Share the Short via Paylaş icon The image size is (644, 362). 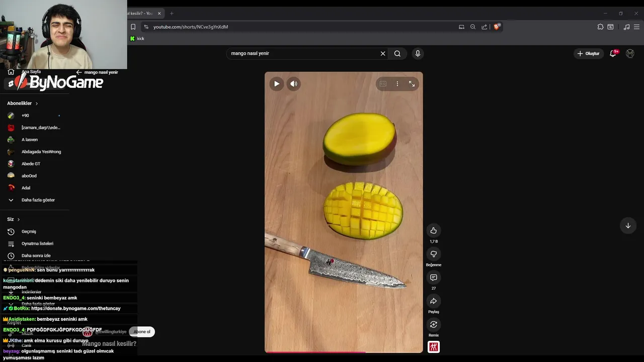[x=433, y=301]
